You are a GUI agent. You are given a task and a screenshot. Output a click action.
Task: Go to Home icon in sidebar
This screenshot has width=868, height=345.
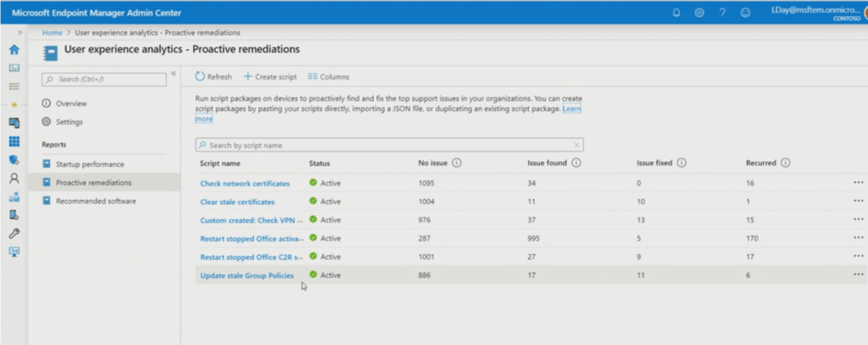(x=14, y=49)
